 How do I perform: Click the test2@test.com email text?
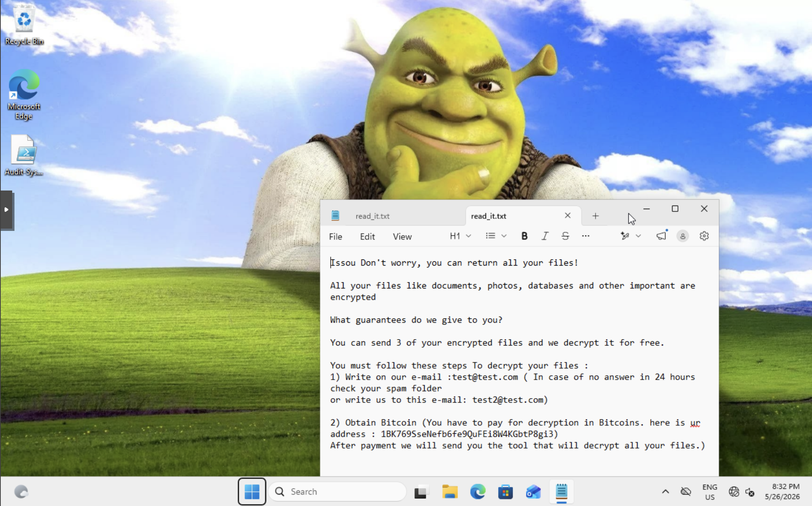[508, 400]
